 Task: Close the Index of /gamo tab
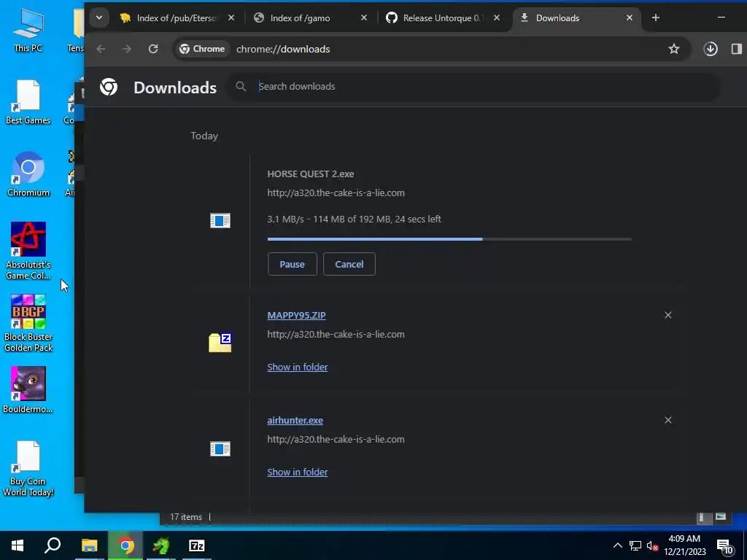tap(364, 18)
